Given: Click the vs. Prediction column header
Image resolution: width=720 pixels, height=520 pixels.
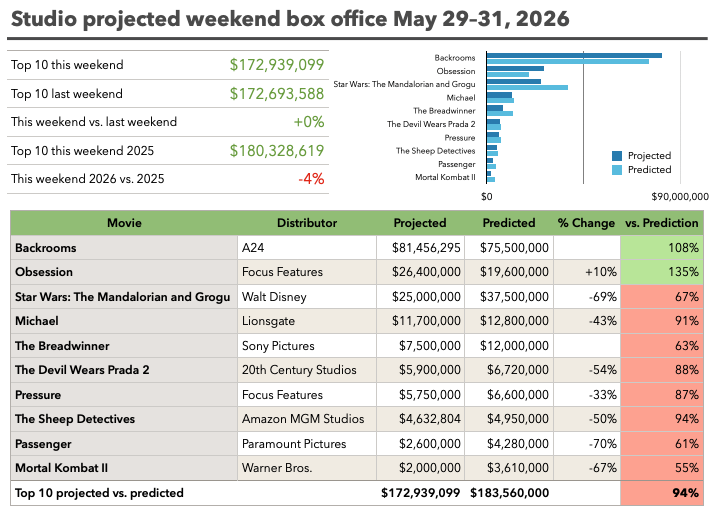Looking at the screenshot, I should 662,223.
